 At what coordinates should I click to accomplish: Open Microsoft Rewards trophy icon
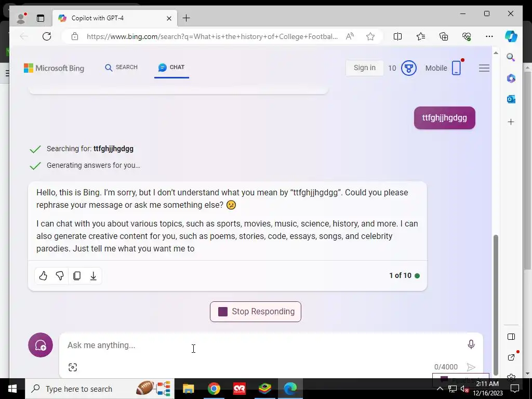click(408, 68)
